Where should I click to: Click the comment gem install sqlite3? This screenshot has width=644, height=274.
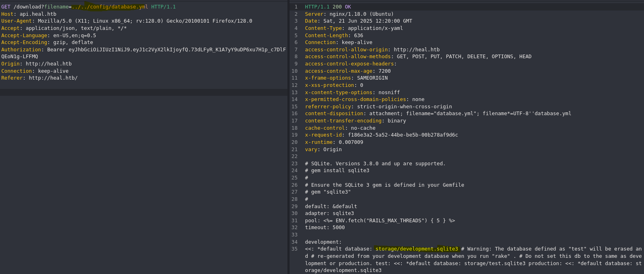[x=337, y=171]
